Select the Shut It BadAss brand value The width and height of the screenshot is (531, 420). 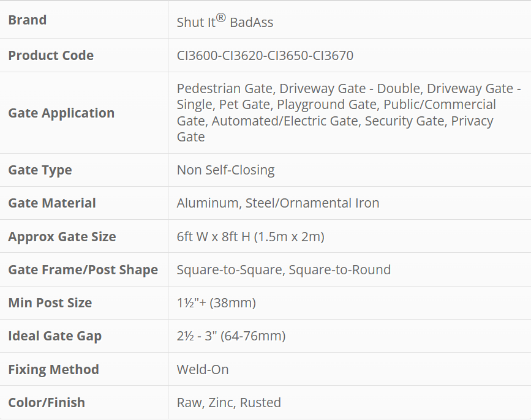point(225,22)
